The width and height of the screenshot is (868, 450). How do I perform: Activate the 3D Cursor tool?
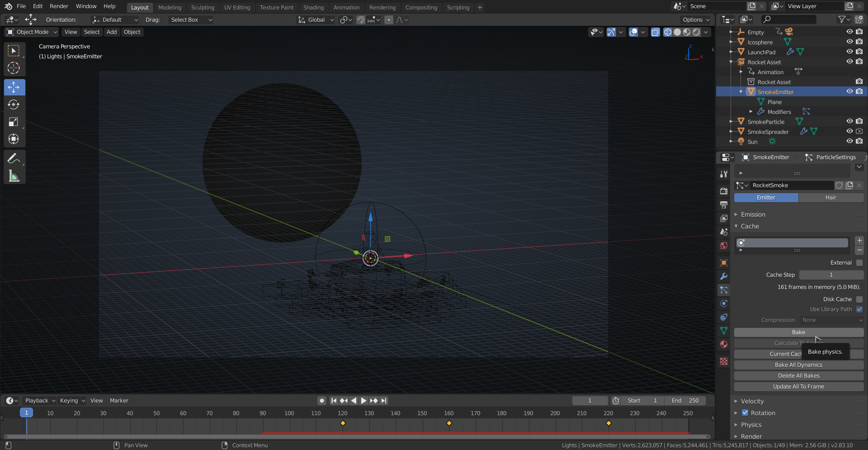coord(14,68)
